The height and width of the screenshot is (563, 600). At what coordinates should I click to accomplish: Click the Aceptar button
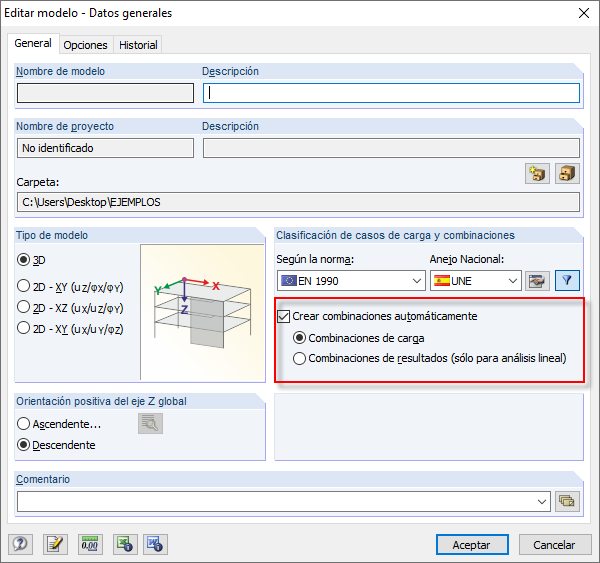[x=472, y=545]
